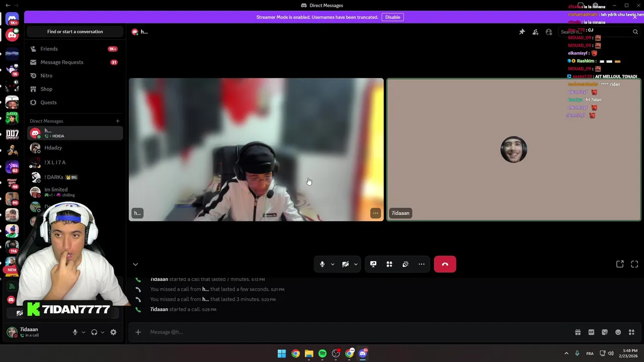The height and width of the screenshot is (362, 644).
Task: Open Spotify from the taskbar
Action: click(323, 353)
